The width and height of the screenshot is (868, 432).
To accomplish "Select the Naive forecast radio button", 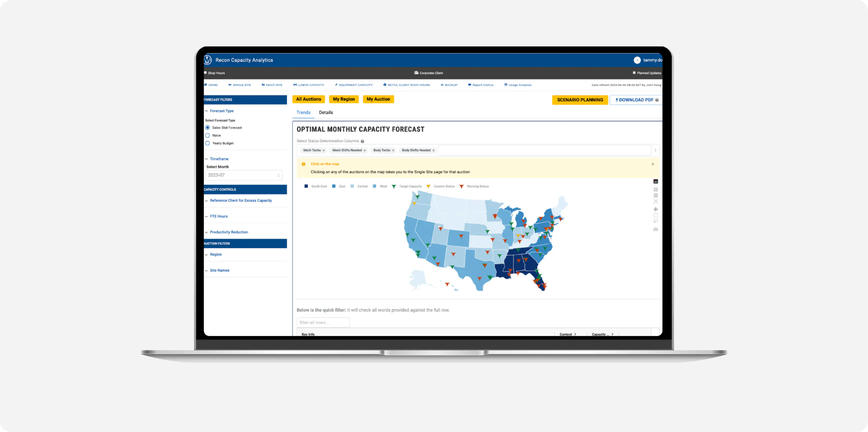I will 207,136.
